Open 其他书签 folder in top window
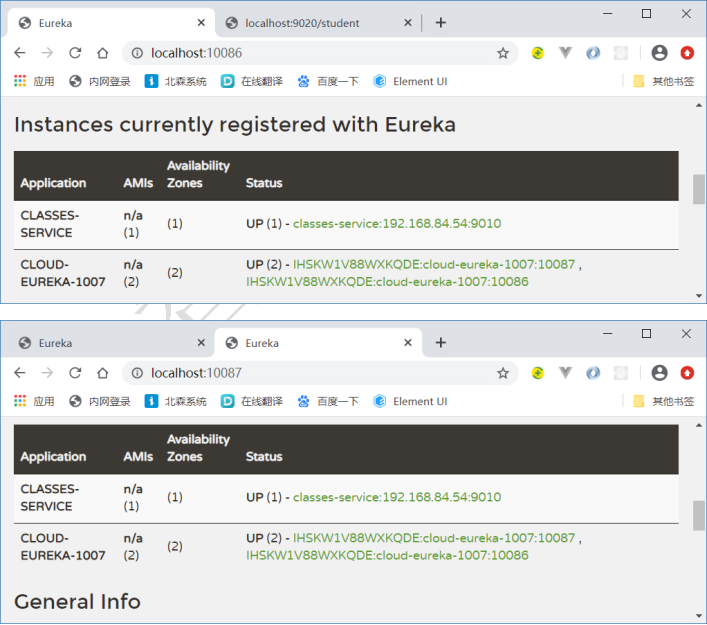The width and height of the screenshot is (707, 625). tap(663, 81)
